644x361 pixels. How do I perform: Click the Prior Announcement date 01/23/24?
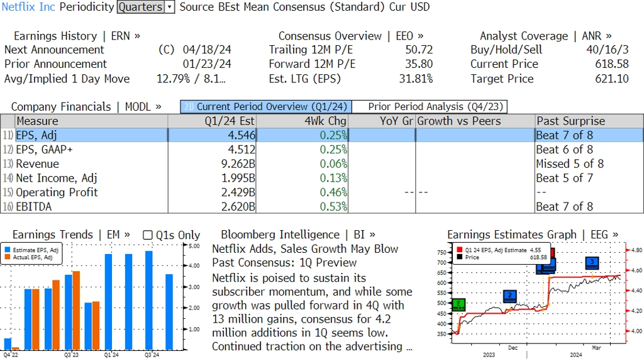point(207,64)
